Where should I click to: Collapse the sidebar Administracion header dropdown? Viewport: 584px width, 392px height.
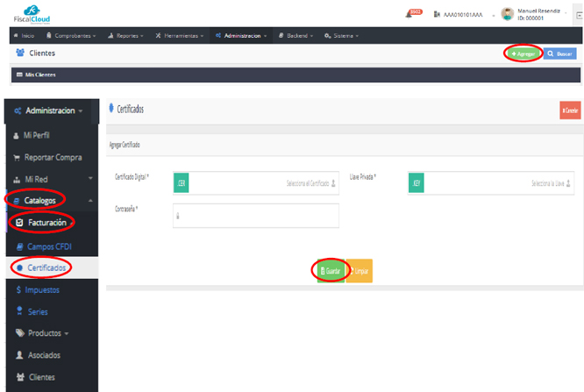coord(81,111)
